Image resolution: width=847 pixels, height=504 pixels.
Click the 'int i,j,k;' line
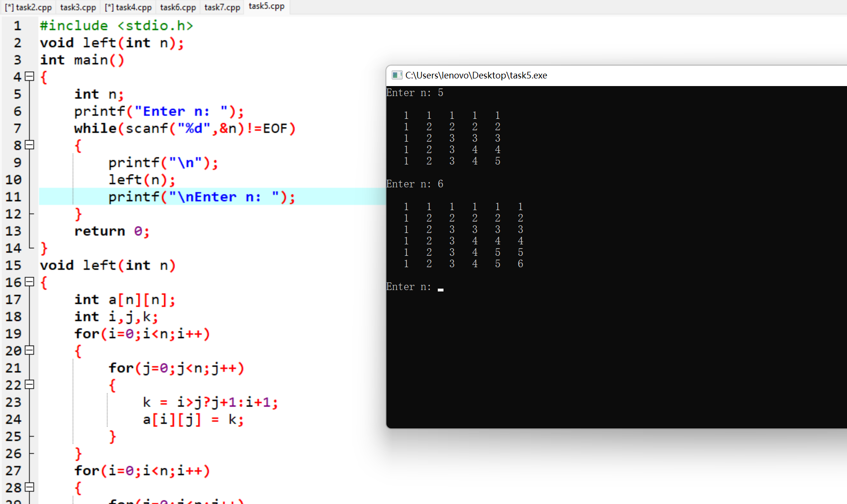(x=116, y=317)
